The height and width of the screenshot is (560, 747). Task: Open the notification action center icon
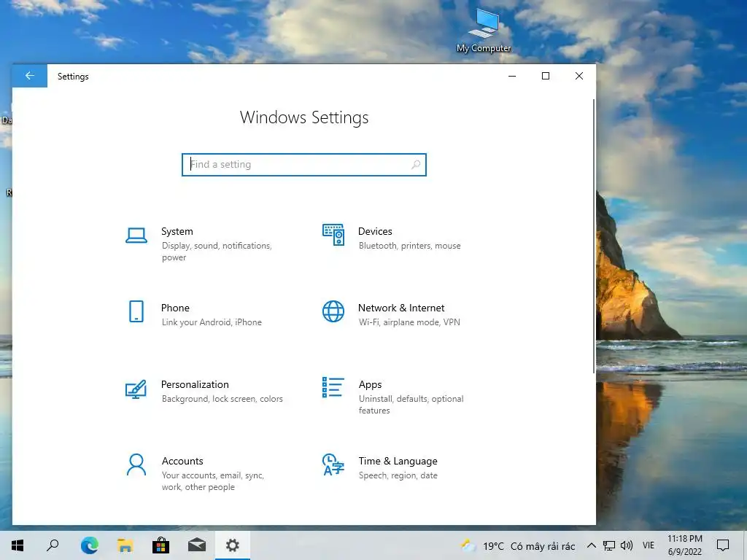(723, 545)
